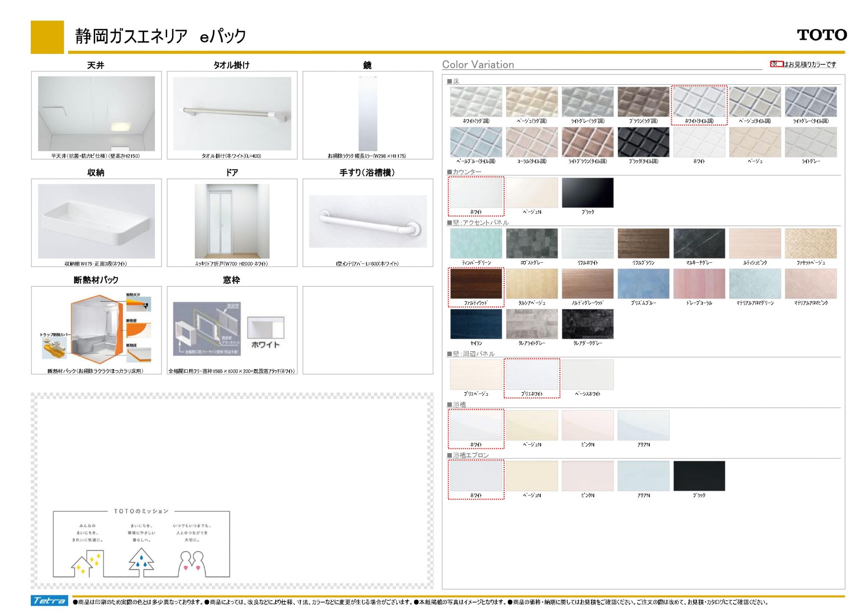Select the bathtub-side handrail image

368,221
